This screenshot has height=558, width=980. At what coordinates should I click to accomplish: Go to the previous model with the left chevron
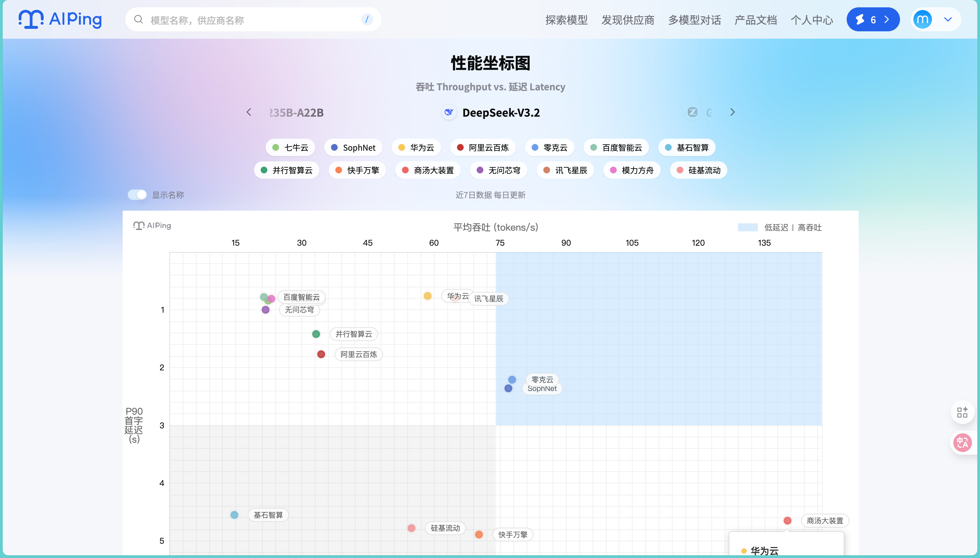pyautogui.click(x=249, y=112)
